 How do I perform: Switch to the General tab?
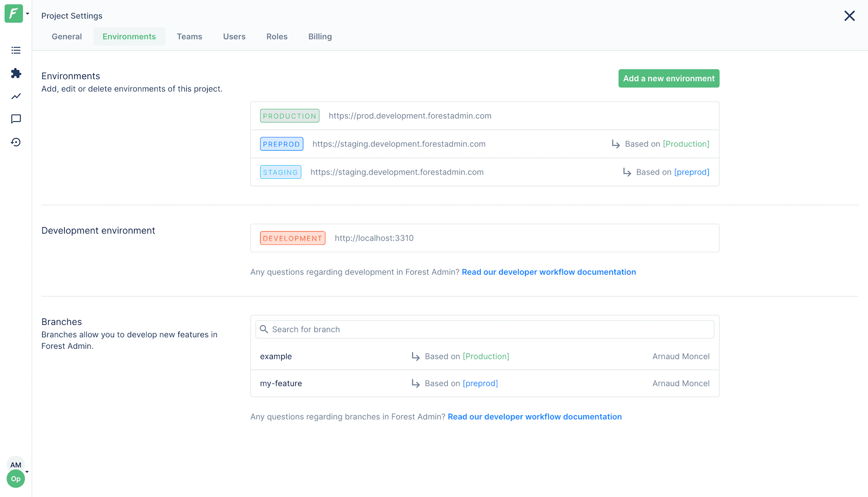coord(67,36)
